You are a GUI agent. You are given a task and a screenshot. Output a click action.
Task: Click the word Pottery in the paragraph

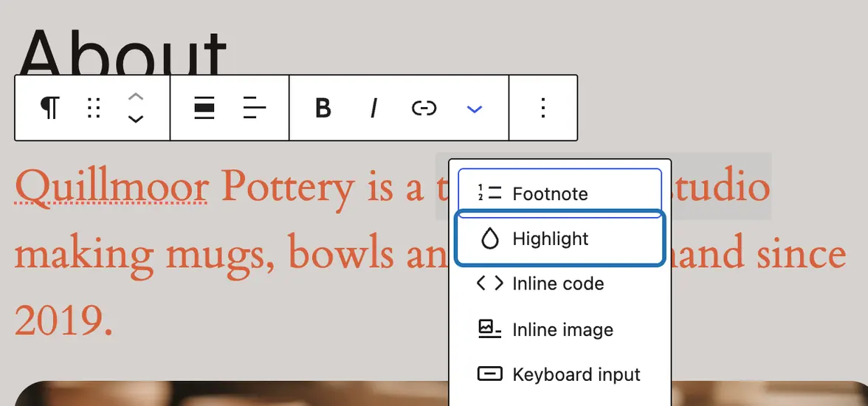286,188
